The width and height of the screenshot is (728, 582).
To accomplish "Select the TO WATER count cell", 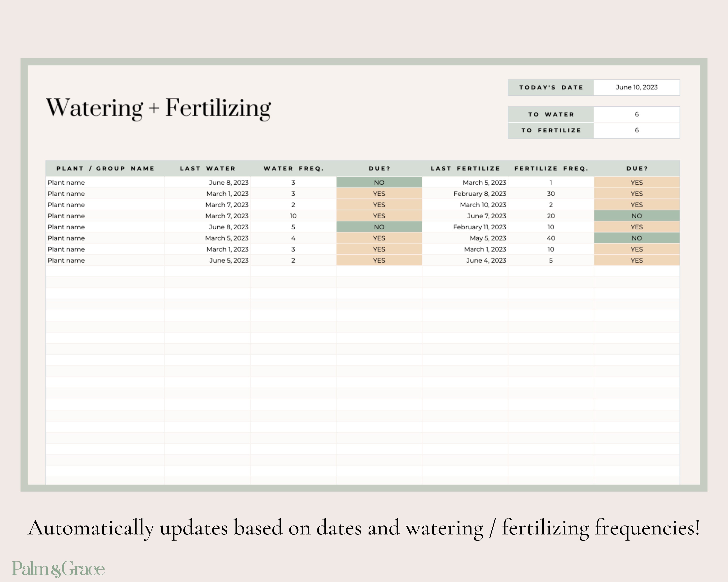I will [x=636, y=114].
